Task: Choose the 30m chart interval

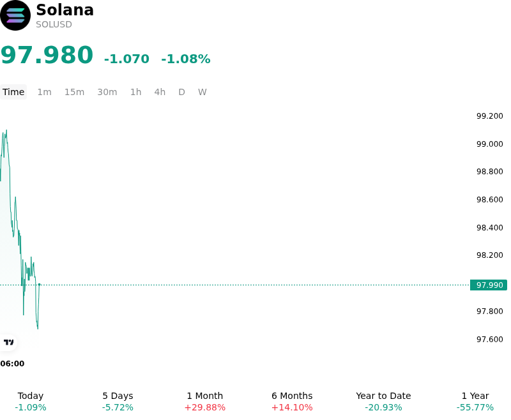Action: (x=107, y=92)
